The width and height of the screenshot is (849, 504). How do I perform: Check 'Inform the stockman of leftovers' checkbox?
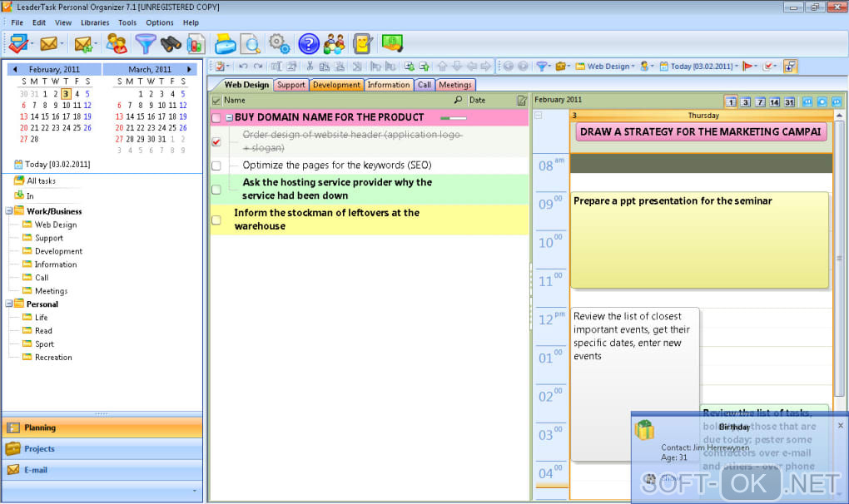[216, 220]
